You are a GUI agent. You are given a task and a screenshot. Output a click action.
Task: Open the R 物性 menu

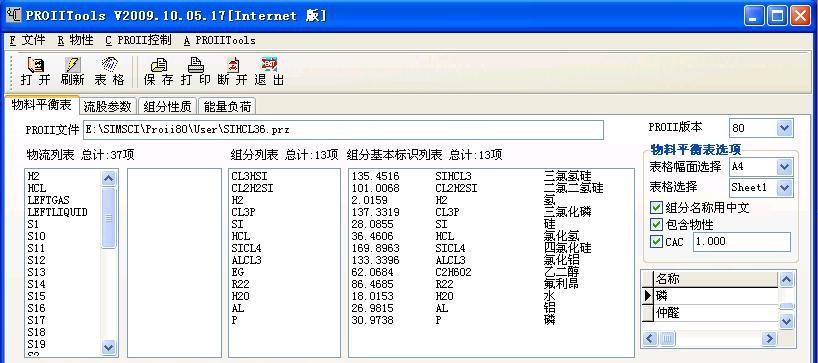[x=75, y=40]
